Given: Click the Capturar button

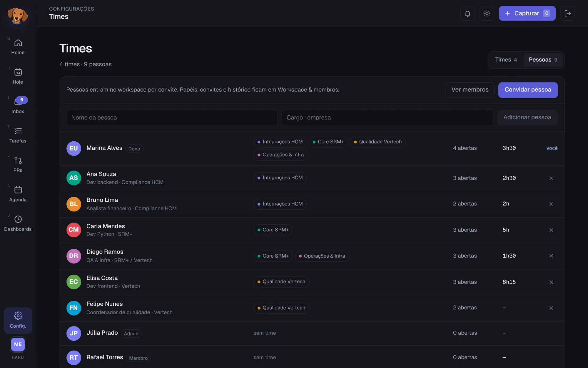Looking at the screenshot, I should coord(527,14).
